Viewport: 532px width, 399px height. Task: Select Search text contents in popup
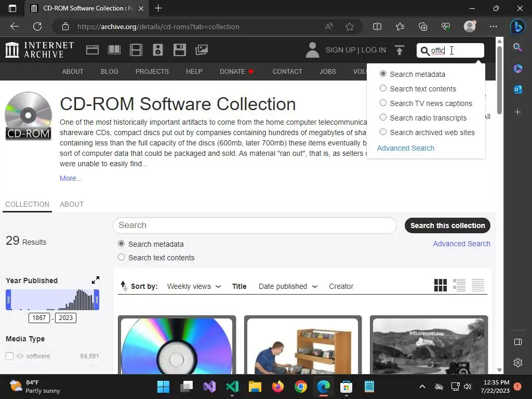[383, 88]
